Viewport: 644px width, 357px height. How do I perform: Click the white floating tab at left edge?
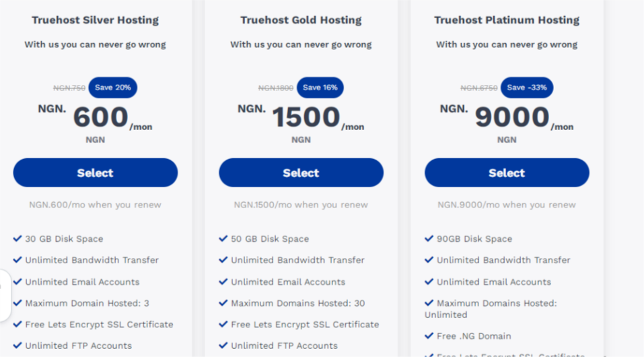click(x=5, y=295)
